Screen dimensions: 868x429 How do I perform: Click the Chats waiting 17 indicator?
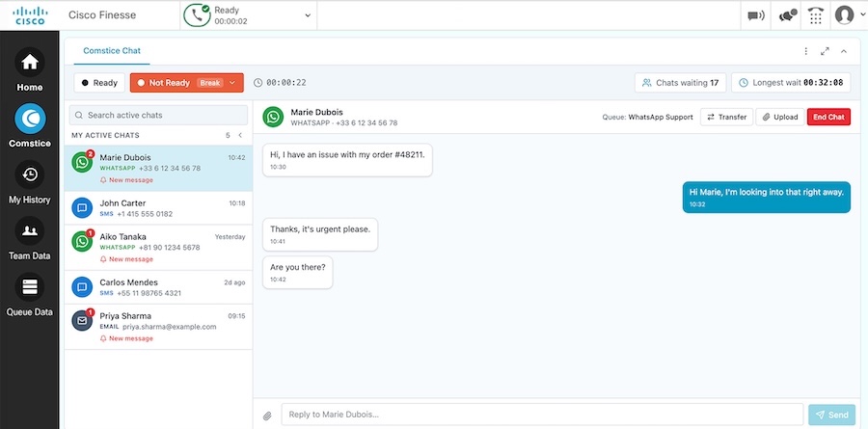tap(680, 83)
